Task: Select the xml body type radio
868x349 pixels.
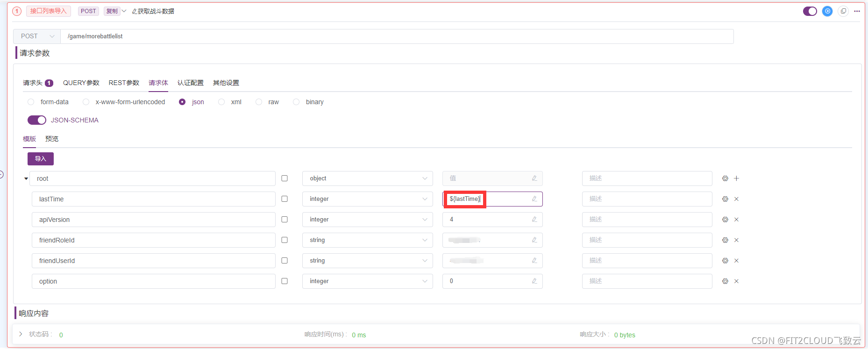Action: click(221, 102)
